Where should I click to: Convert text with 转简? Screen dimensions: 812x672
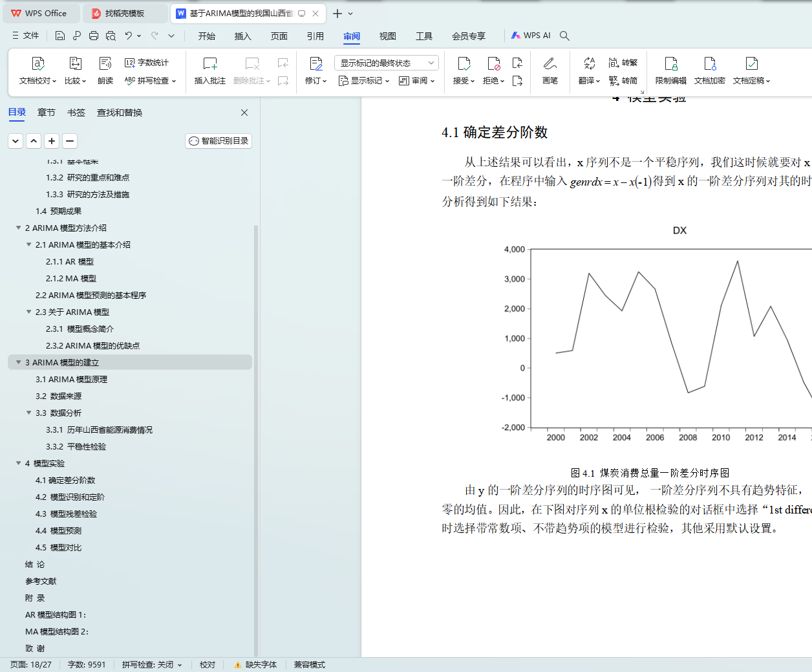pyautogui.click(x=623, y=81)
